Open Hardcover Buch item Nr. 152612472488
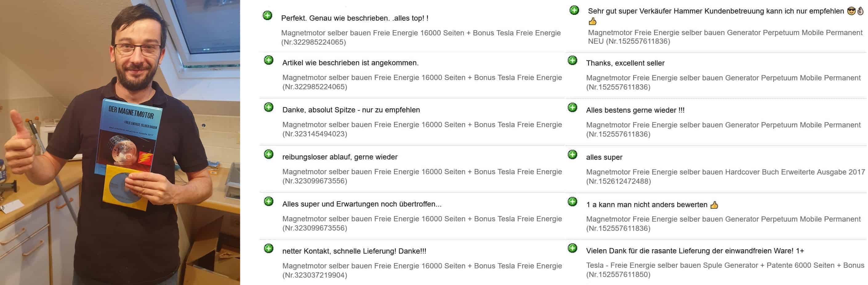 pos(725,177)
